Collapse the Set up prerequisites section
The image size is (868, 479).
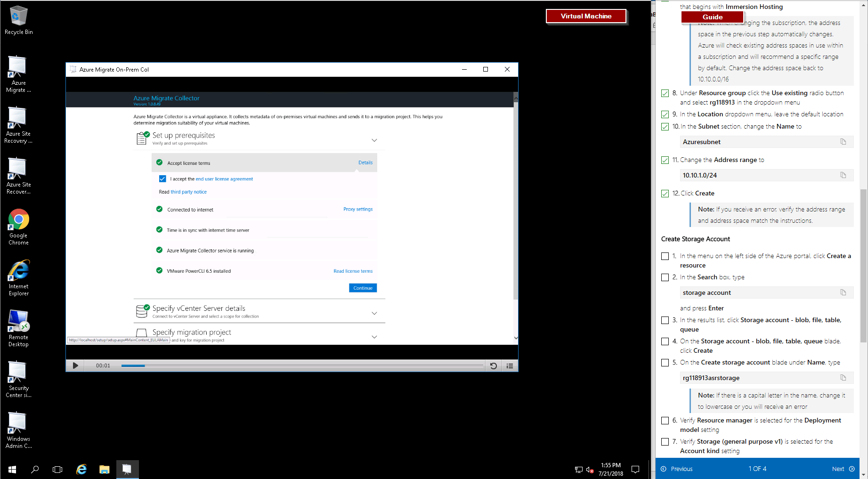(374, 140)
